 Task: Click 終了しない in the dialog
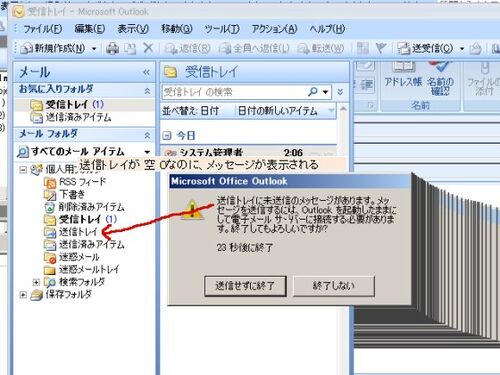(334, 286)
